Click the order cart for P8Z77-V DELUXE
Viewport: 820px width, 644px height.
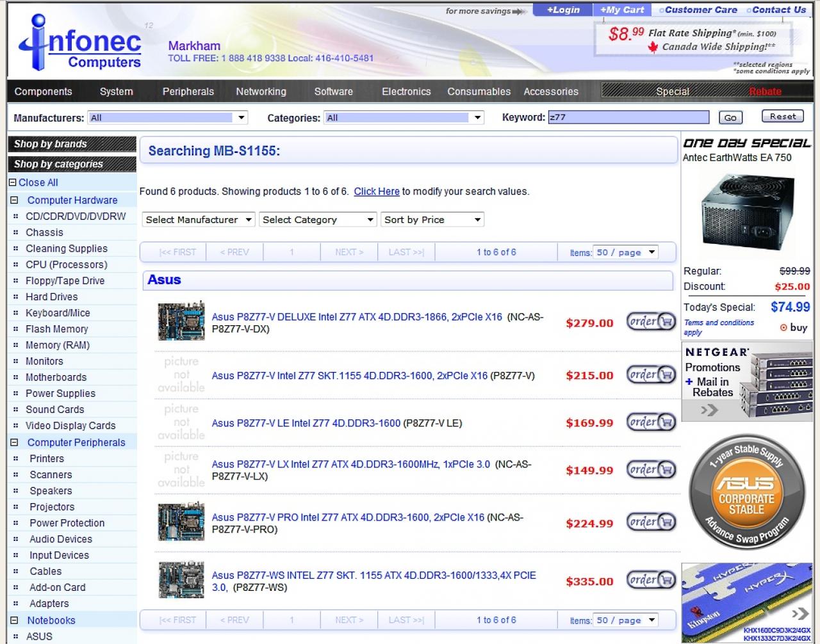point(651,321)
